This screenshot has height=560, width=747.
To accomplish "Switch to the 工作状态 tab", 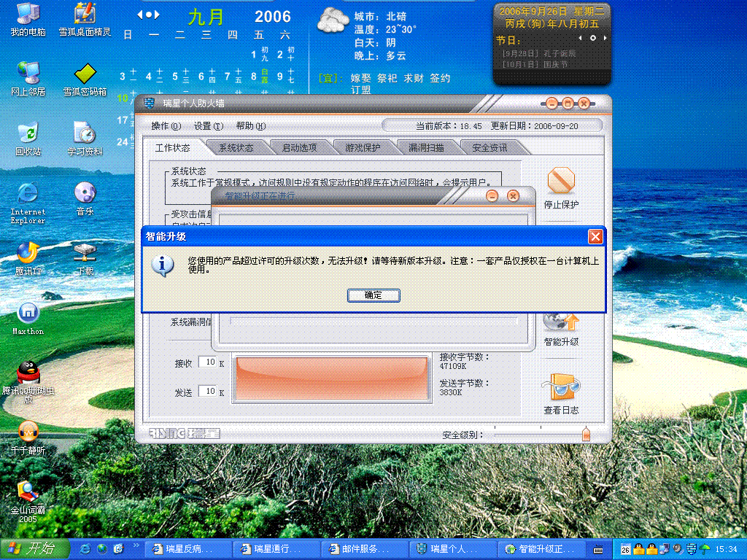I will coord(172,147).
